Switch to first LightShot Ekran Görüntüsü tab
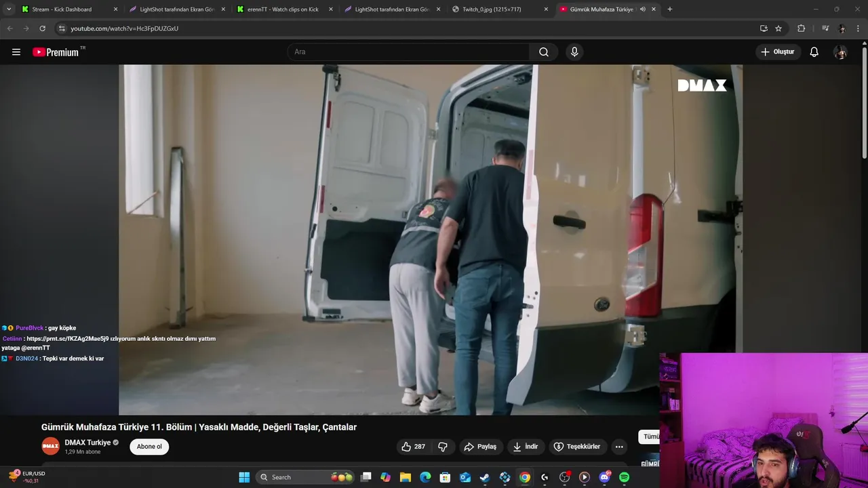This screenshot has width=868, height=488. click(x=177, y=9)
